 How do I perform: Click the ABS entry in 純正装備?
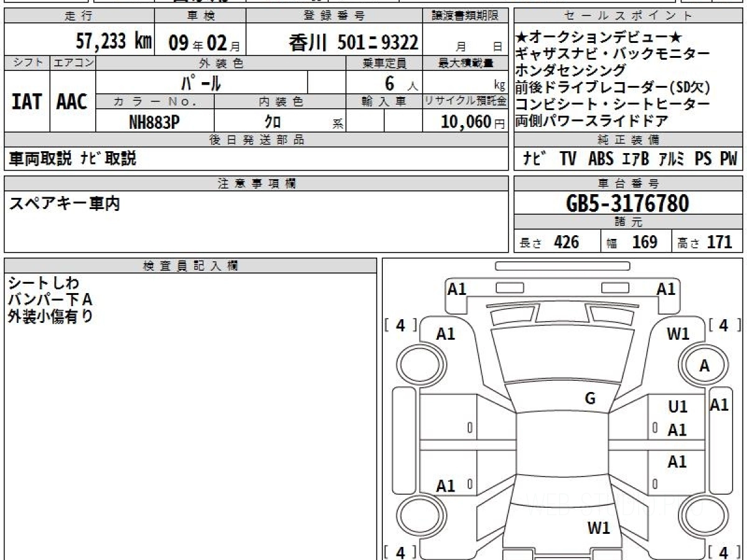pos(601,159)
